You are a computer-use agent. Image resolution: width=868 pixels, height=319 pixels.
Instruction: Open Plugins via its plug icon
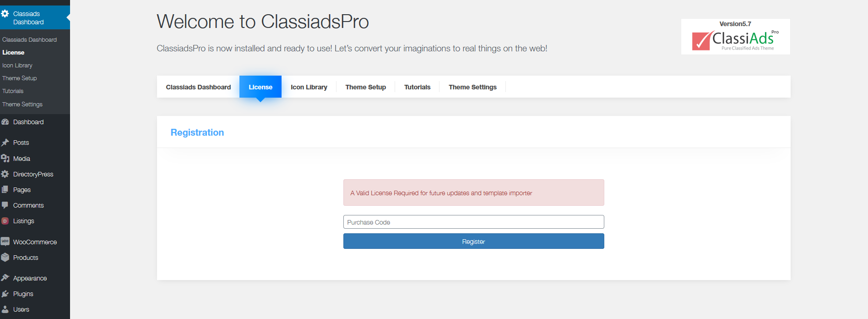[5, 294]
